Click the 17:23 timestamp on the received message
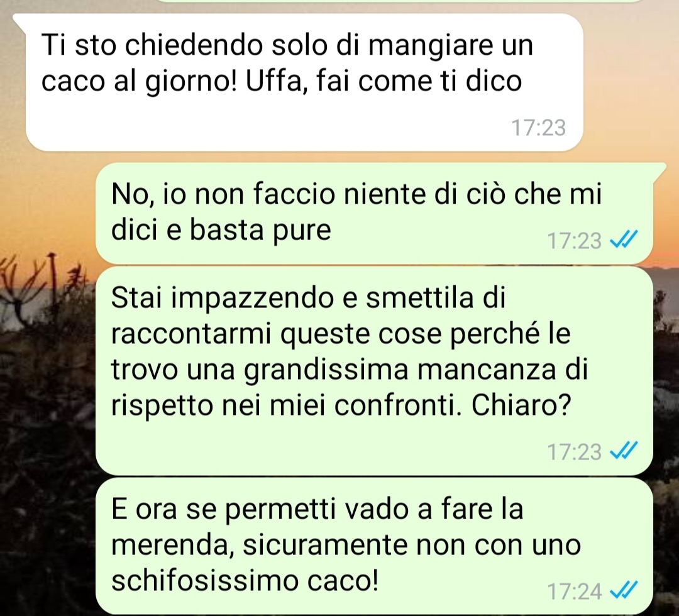The image size is (679, 616). coord(538,128)
